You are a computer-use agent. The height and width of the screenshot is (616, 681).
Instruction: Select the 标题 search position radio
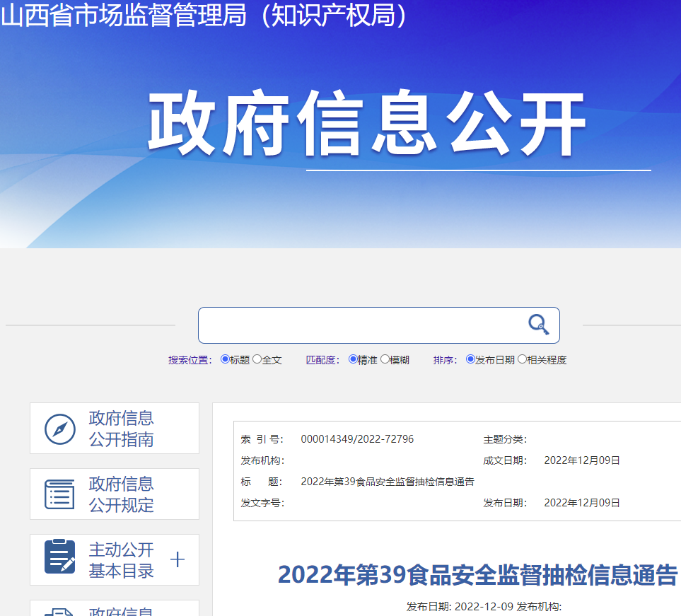(225, 359)
